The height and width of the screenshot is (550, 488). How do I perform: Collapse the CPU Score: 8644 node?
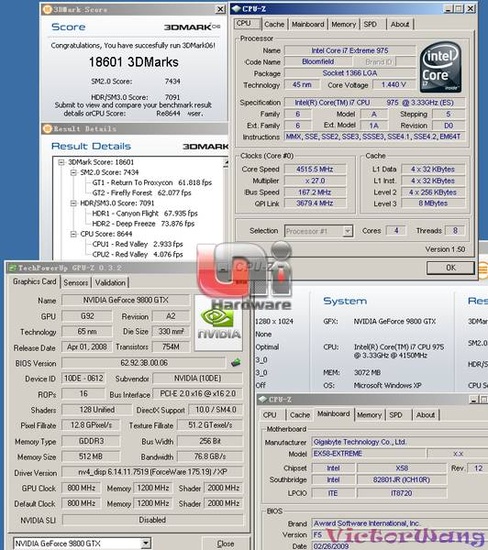click(x=73, y=234)
